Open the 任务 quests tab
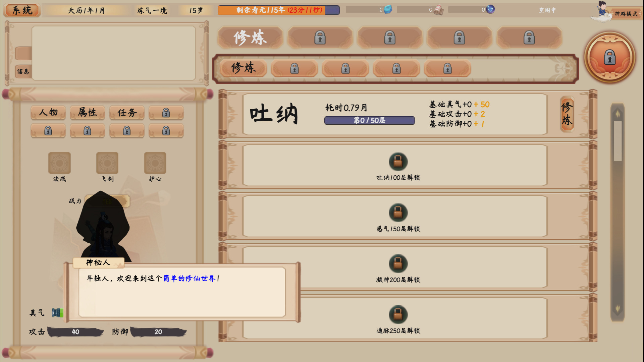 [127, 112]
